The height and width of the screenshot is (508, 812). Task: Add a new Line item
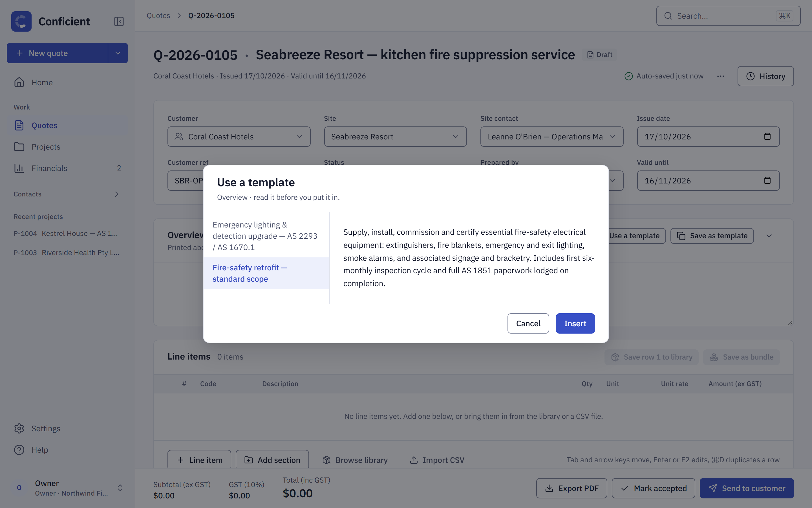[x=199, y=460]
